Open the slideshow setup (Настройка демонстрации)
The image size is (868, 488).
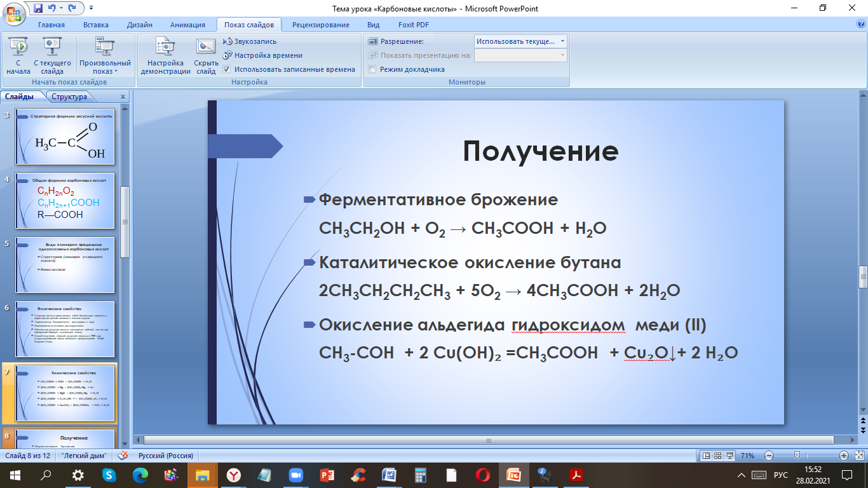point(165,55)
